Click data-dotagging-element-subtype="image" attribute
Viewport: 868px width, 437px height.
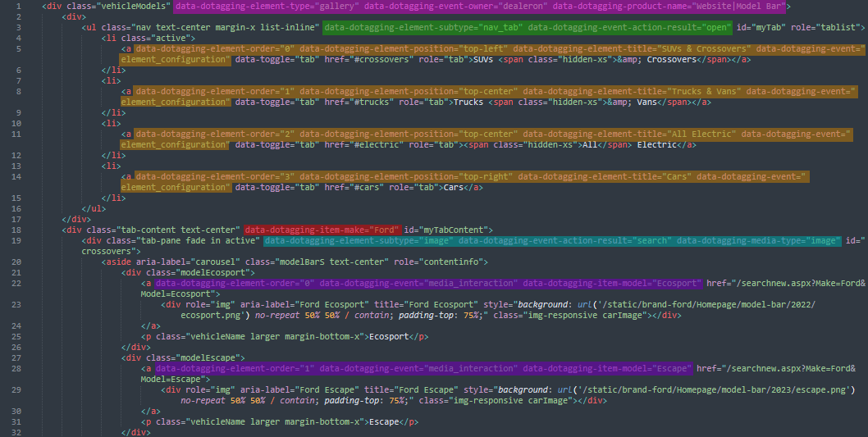(x=359, y=240)
